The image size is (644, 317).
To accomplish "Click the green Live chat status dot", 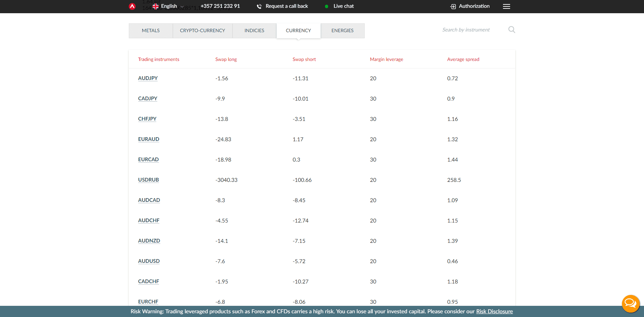I will click(326, 6).
